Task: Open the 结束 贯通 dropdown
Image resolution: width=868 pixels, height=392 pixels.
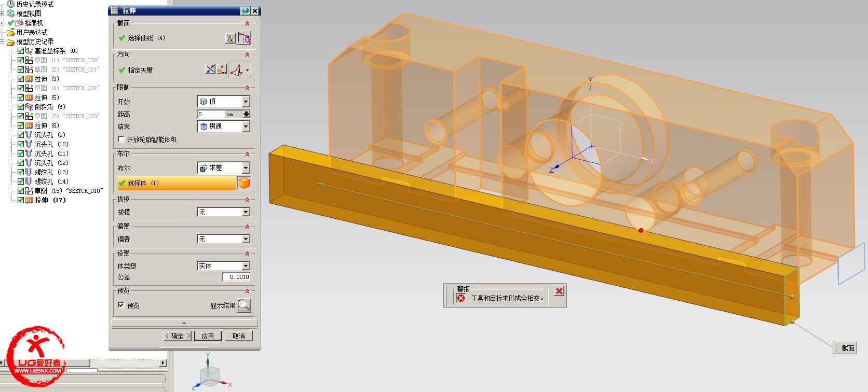Action: click(x=246, y=127)
